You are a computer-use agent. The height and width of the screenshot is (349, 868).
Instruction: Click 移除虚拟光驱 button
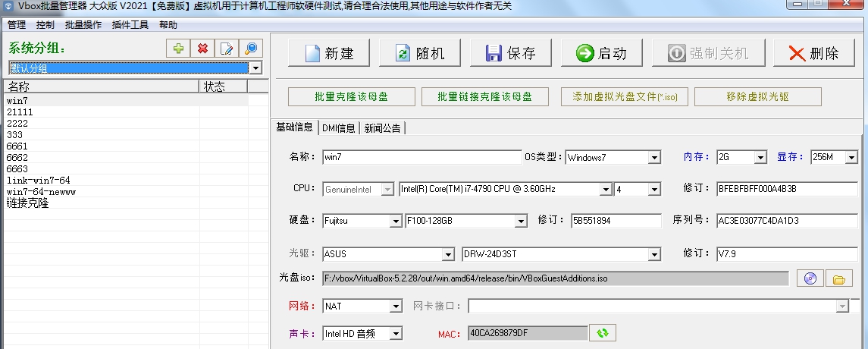tap(758, 96)
